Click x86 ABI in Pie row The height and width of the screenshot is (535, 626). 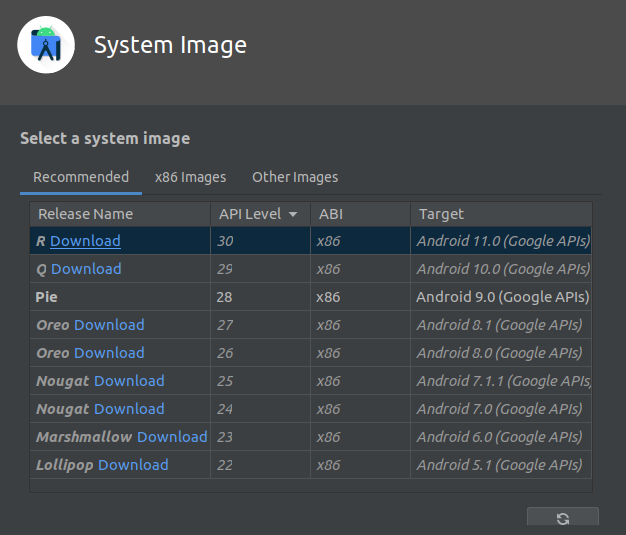[x=361, y=297]
